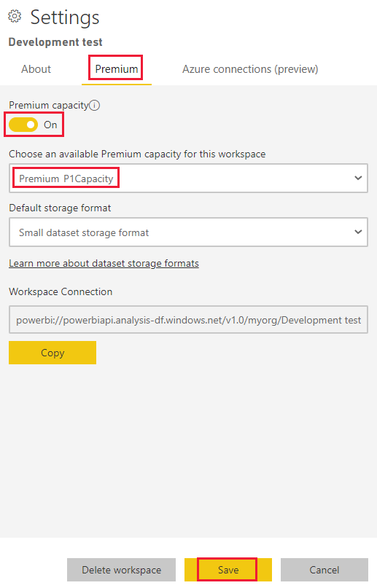Image resolution: width=377 pixels, height=588 pixels.
Task: Open the Premium P1Capacity combo box
Action: [188, 178]
